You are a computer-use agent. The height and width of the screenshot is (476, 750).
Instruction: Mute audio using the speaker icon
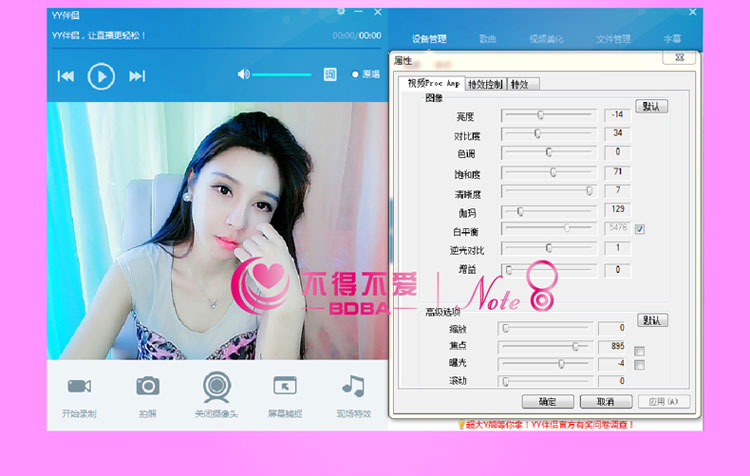point(243,74)
